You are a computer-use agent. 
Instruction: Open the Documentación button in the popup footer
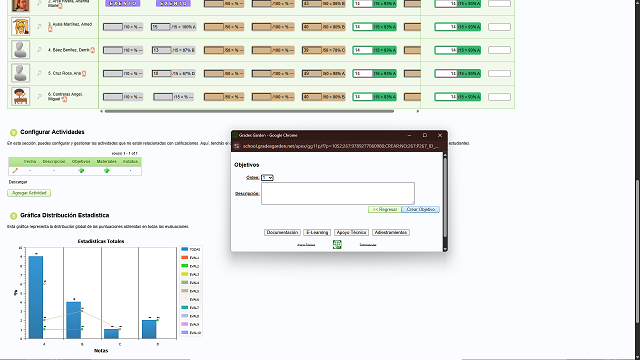[x=282, y=232]
